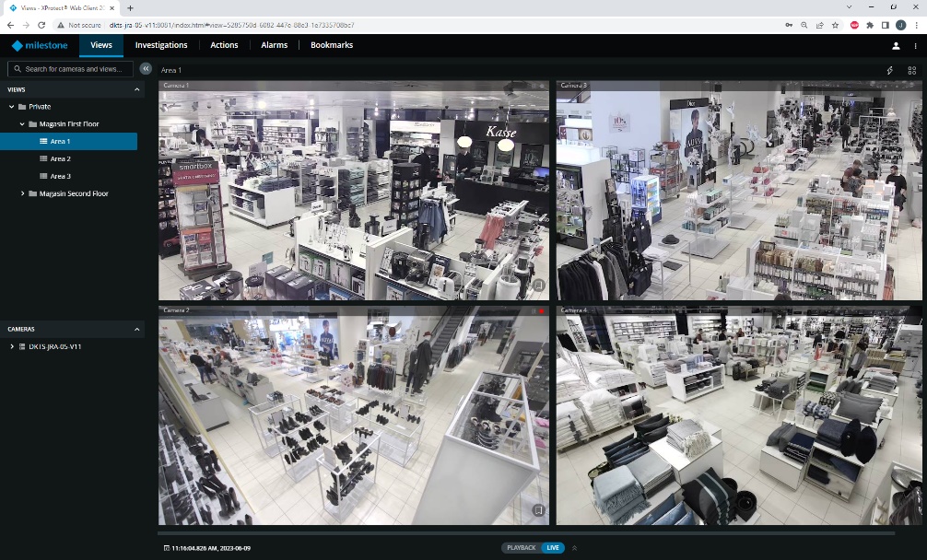Image resolution: width=927 pixels, height=560 pixels.
Task: Open the user account icon in Milestone header
Action: (x=896, y=45)
